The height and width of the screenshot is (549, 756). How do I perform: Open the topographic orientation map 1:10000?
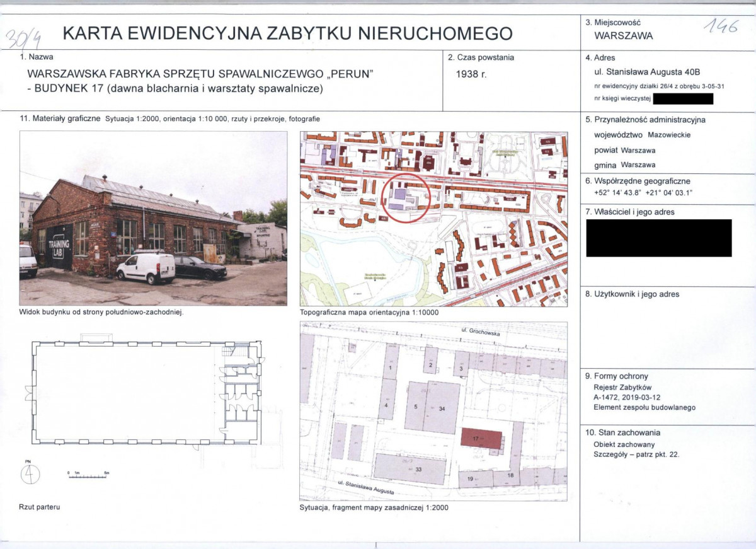[x=433, y=218]
